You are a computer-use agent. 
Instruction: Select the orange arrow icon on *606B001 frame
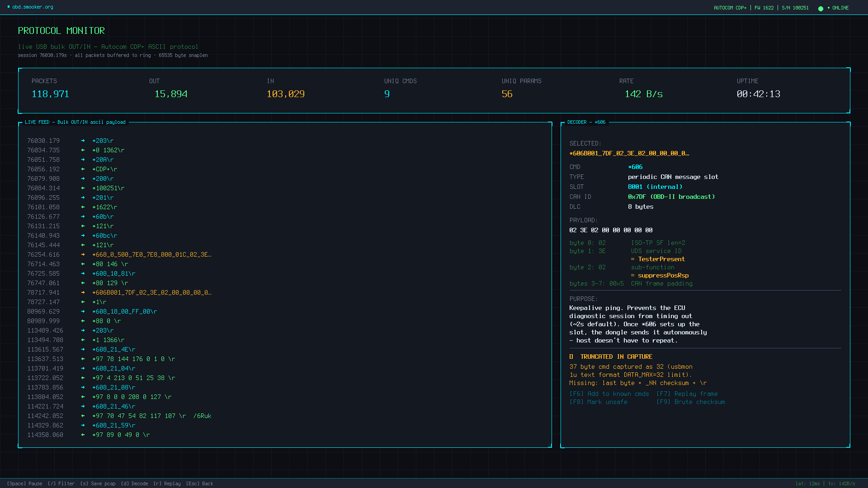(x=83, y=292)
